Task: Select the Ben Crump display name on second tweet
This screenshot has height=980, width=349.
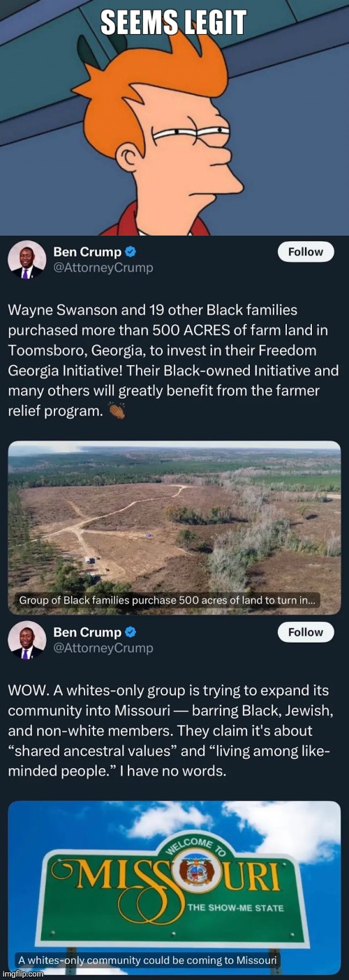Action: point(87,632)
